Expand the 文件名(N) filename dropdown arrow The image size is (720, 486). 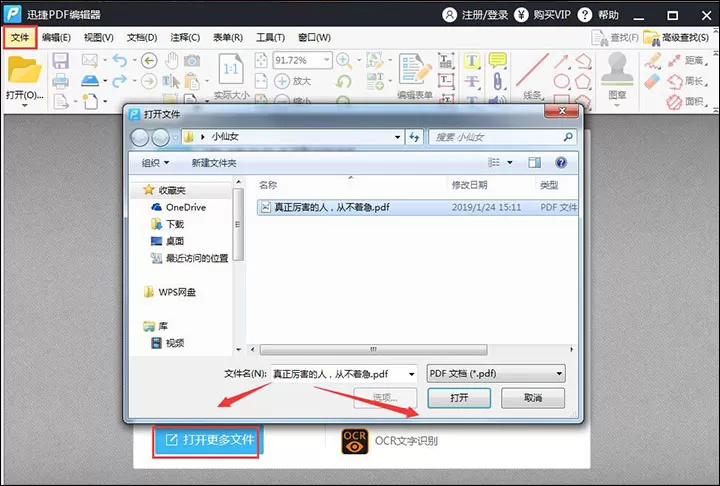(411, 374)
